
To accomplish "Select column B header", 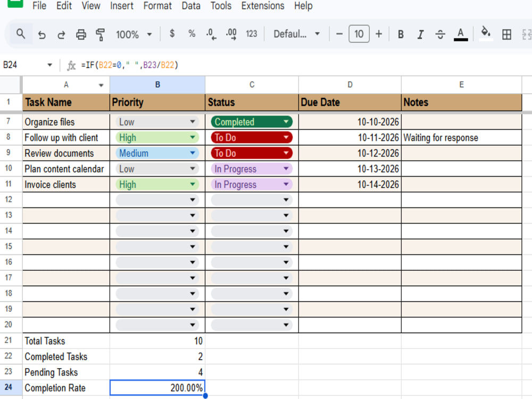I will (157, 85).
